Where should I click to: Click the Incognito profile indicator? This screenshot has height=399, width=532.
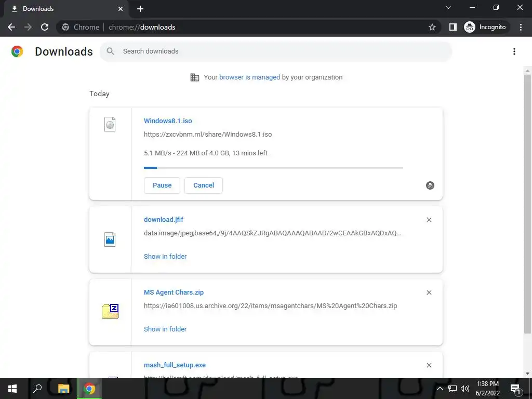[x=485, y=27]
